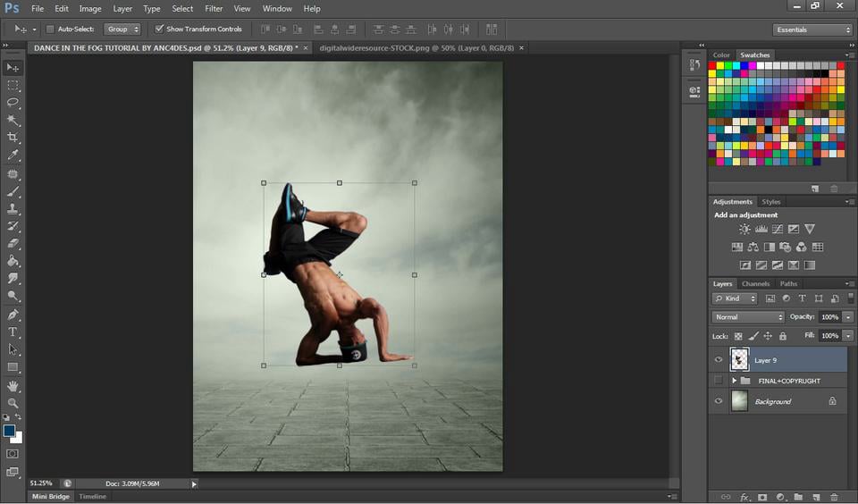The image size is (858, 504).
Task: Open the Filter menu
Action: coord(214,9)
